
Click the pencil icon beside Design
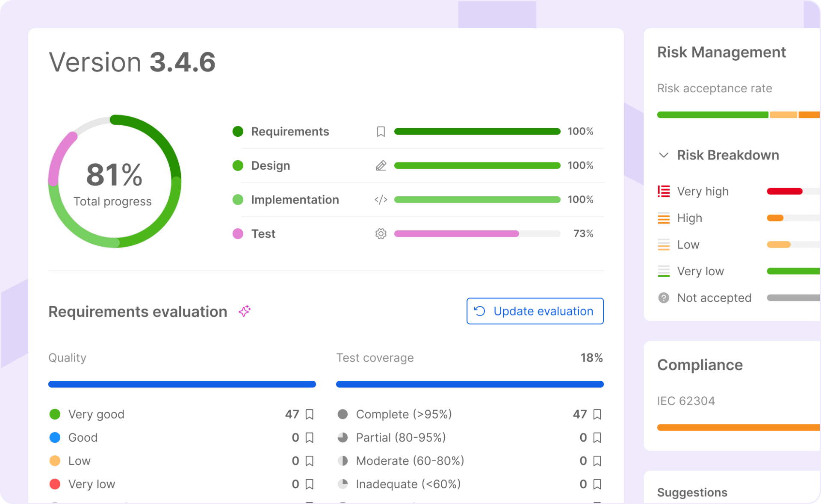point(381,165)
